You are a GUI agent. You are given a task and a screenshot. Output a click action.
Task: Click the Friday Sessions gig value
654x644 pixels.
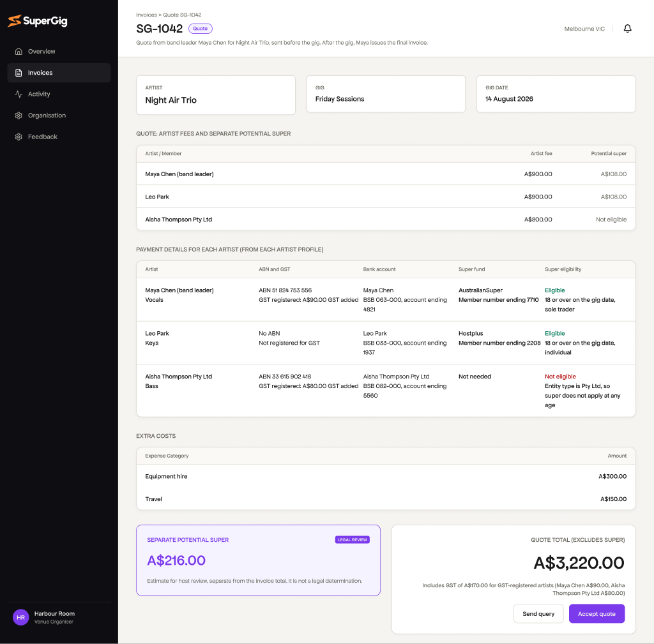pyautogui.click(x=340, y=99)
